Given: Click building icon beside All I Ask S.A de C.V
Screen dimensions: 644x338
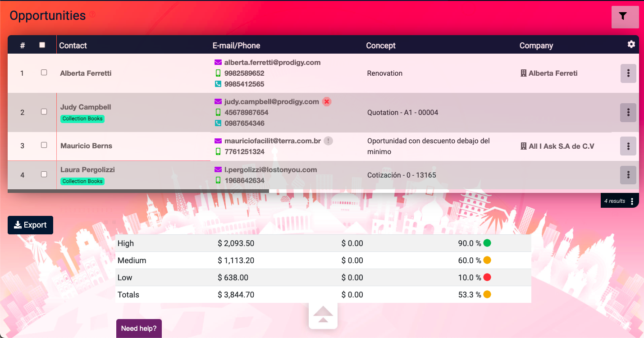Looking at the screenshot, I should (524, 146).
